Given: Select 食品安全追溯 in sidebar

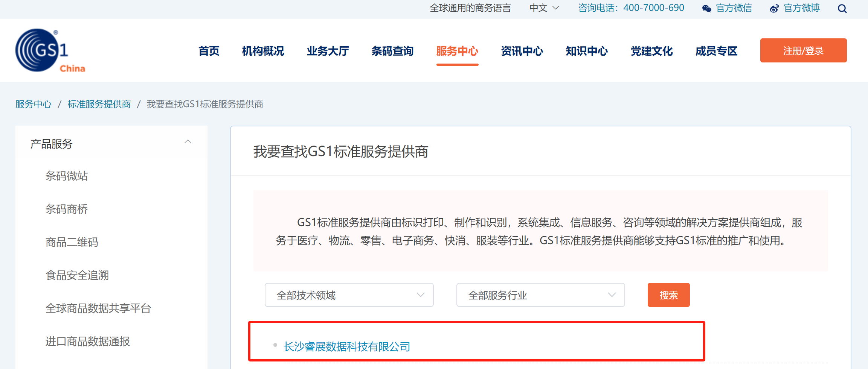Looking at the screenshot, I should click(77, 275).
